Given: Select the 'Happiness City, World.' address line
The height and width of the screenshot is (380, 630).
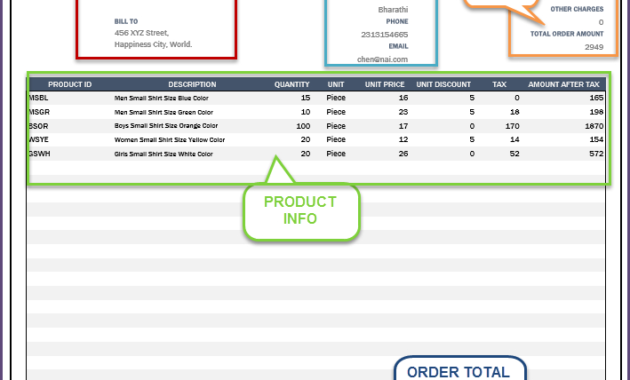Looking at the screenshot, I should click(153, 44).
